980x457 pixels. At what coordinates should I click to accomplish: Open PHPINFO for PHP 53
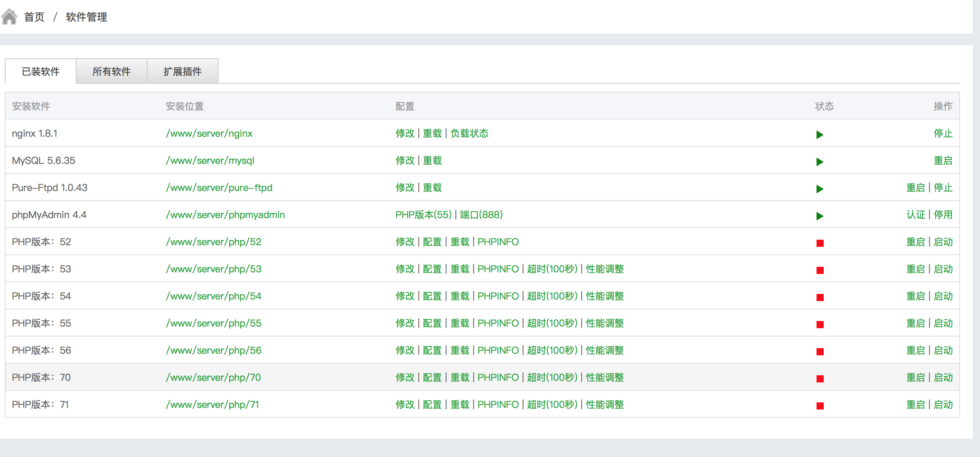click(498, 269)
